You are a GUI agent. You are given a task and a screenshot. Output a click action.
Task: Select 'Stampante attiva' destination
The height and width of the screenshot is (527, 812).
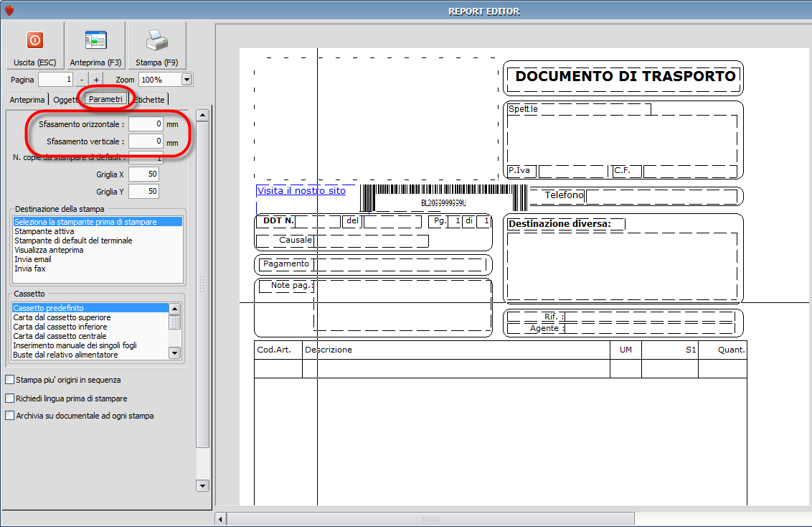(x=98, y=231)
